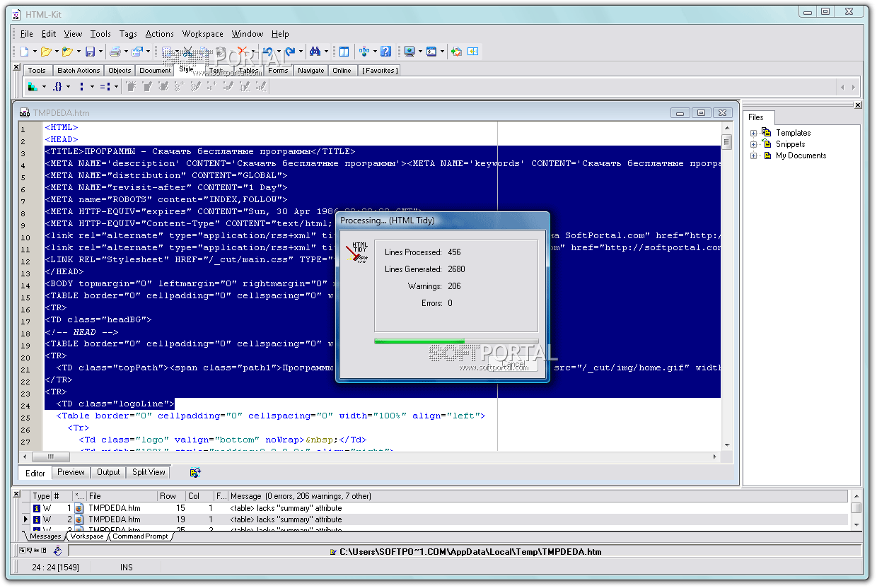The height and width of the screenshot is (588, 877).
Task: Switch to the Batch Actions tab
Action: [x=79, y=70]
